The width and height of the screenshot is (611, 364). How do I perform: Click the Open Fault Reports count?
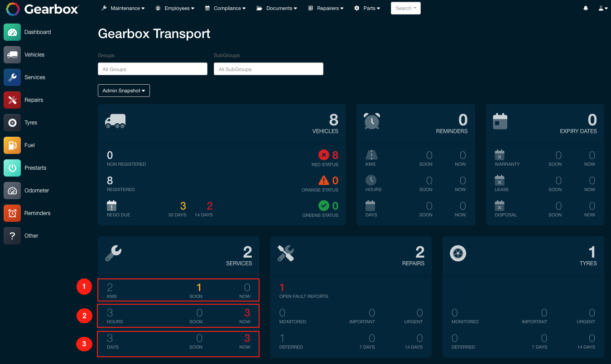(x=282, y=287)
